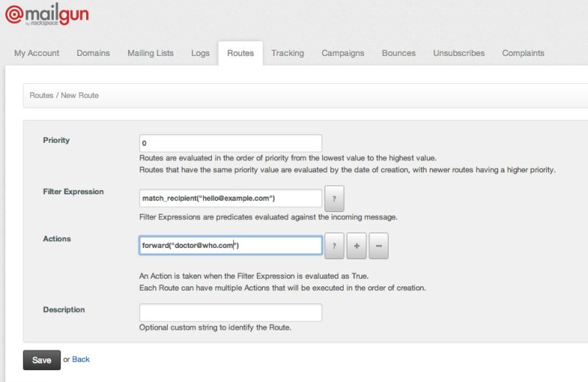Save the new route
The image size is (588, 382).
[x=42, y=360]
